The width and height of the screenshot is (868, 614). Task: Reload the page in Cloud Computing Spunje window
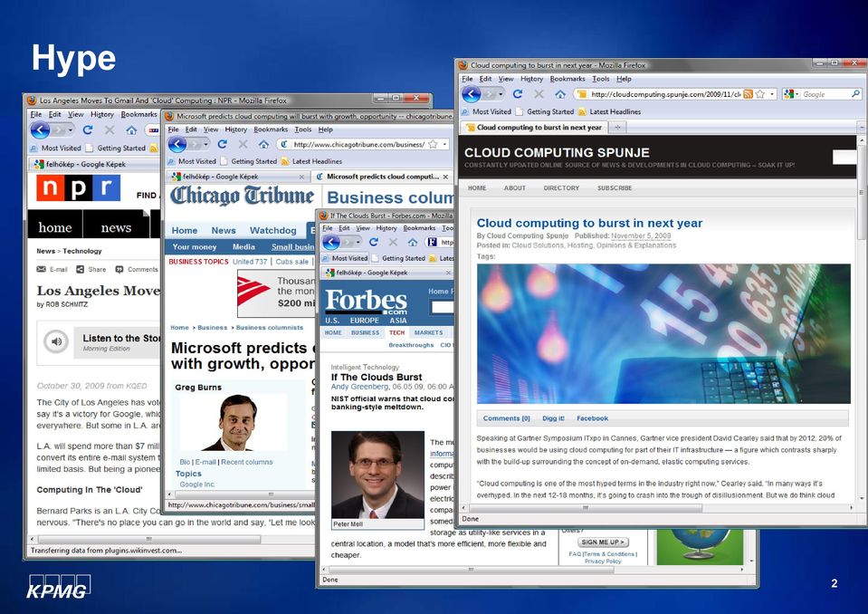tap(518, 94)
